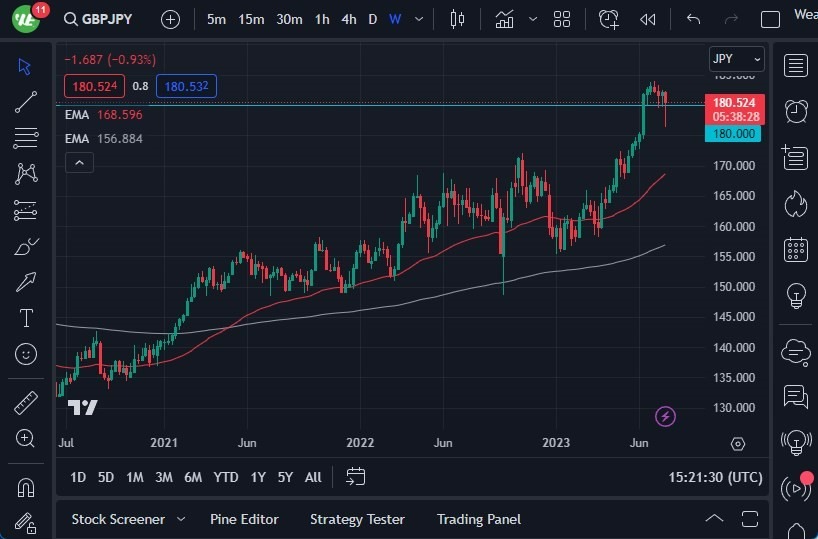The height and width of the screenshot is (539, 818).
Task: Open the Alerts clock icon
Action: point(796,110)
